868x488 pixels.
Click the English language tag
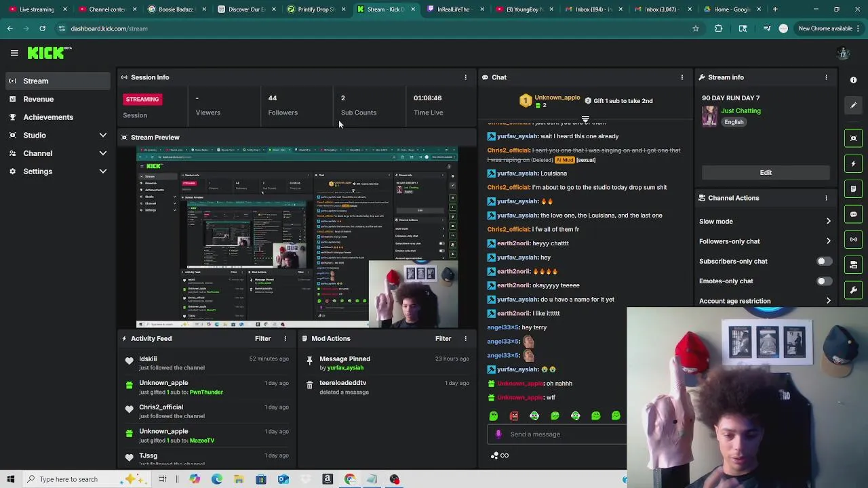[734, 122]
